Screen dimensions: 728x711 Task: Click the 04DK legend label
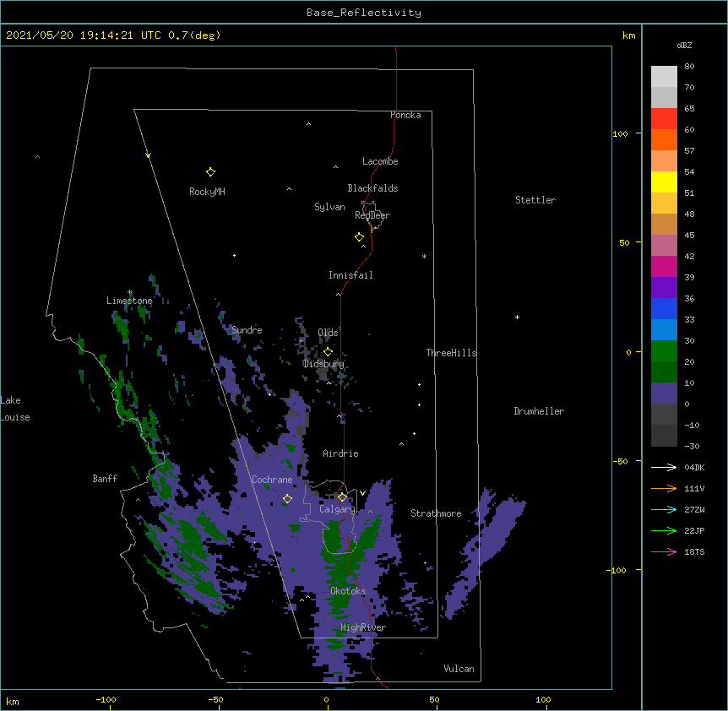tap(694, 467)
